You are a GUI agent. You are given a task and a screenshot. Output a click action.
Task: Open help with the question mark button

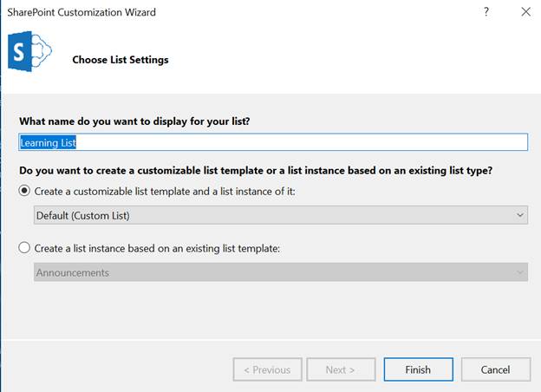point(486,12)
